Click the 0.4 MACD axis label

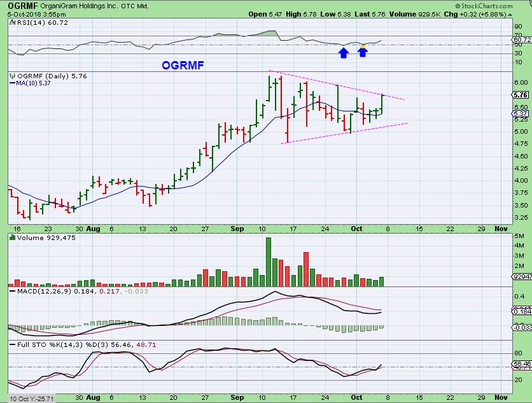[519, 297]
